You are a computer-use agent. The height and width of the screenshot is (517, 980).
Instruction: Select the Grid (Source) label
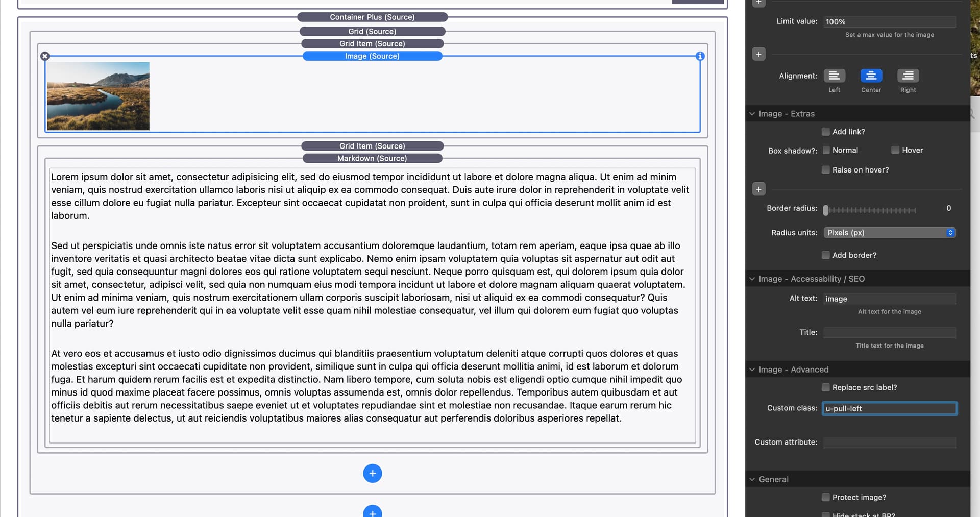coord(372,32)
